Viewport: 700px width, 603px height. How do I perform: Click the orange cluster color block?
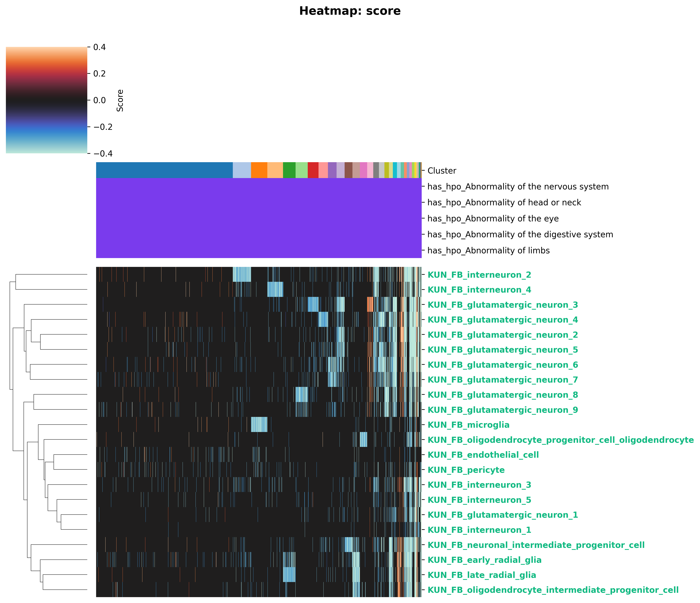point(259,170)
